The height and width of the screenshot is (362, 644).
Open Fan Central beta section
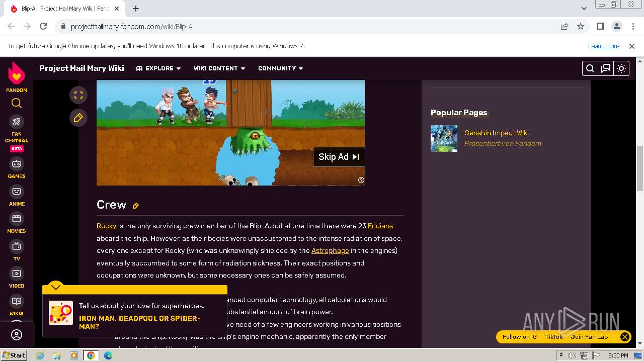click(17, 133)
